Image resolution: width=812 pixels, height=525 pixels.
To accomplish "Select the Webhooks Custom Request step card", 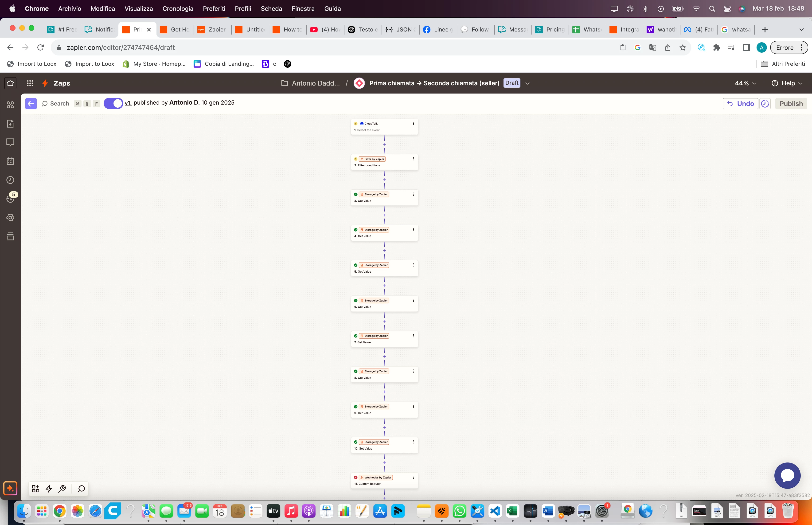I will (x=384, y=481).
